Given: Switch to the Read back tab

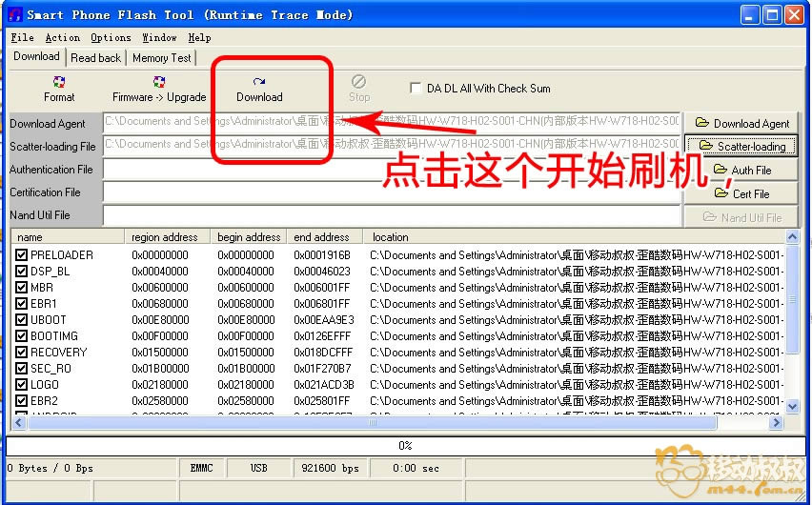Looking at the screenshot, I should (x=96, y=58).
